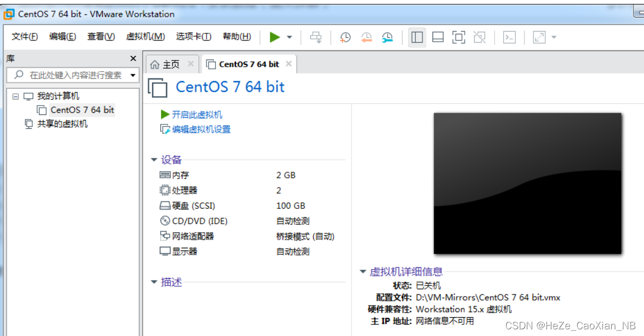This screenshot has height=336, width=644.
Task: Collapse the 设备 section
Action: [x=154, y=160]
